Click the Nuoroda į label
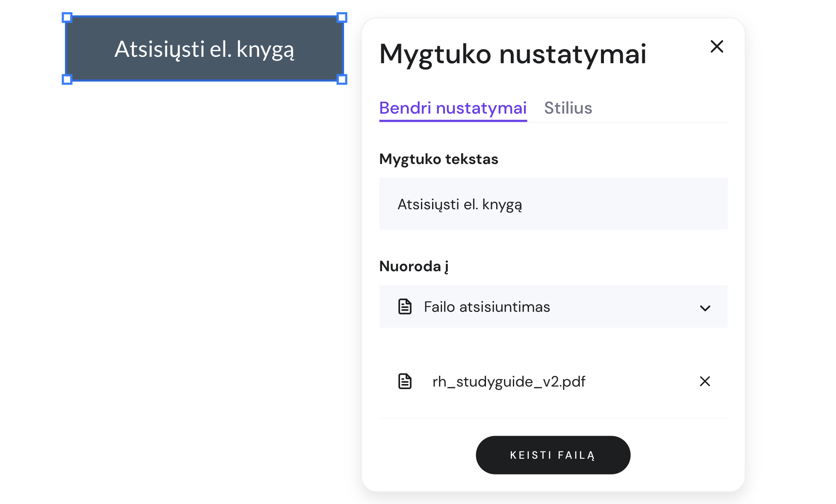 pos(413,266)
